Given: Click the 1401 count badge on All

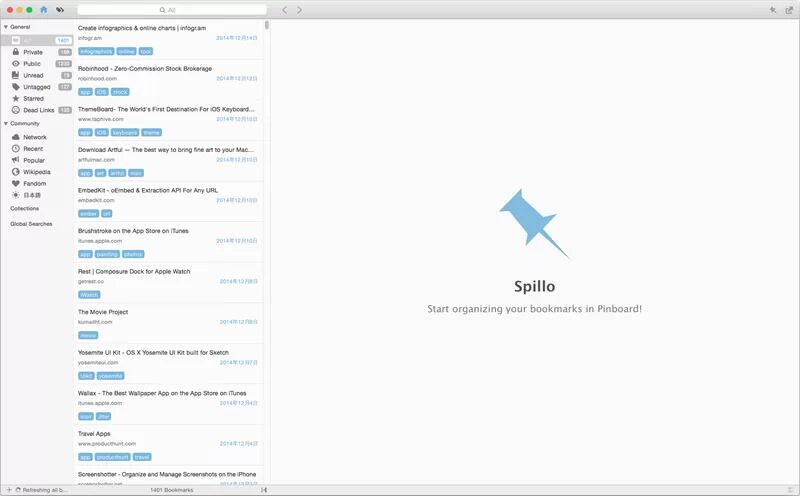Looking at the screenshot, I should click(x=63, y=40).
